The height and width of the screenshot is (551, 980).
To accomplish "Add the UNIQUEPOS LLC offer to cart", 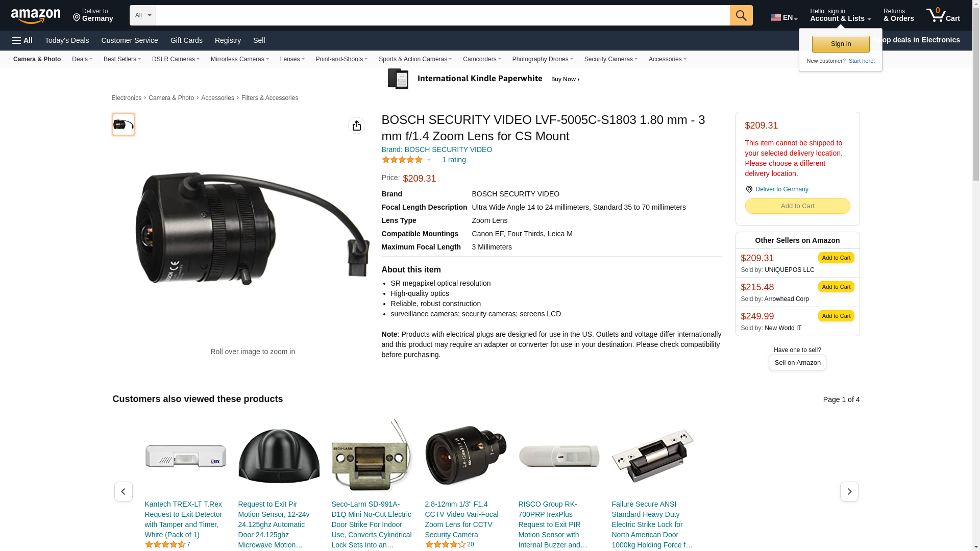I will [x=836, y=258].
